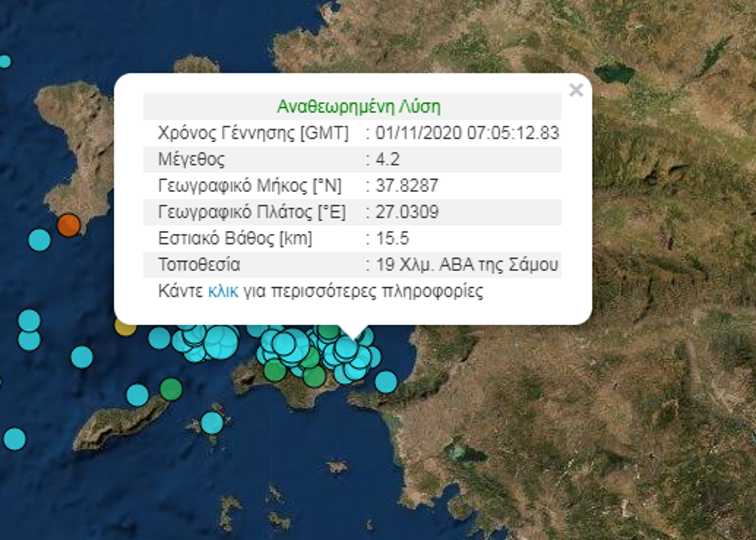Select cyan marker in strait east of Samos
756x540 pixels.
point(386,382)
